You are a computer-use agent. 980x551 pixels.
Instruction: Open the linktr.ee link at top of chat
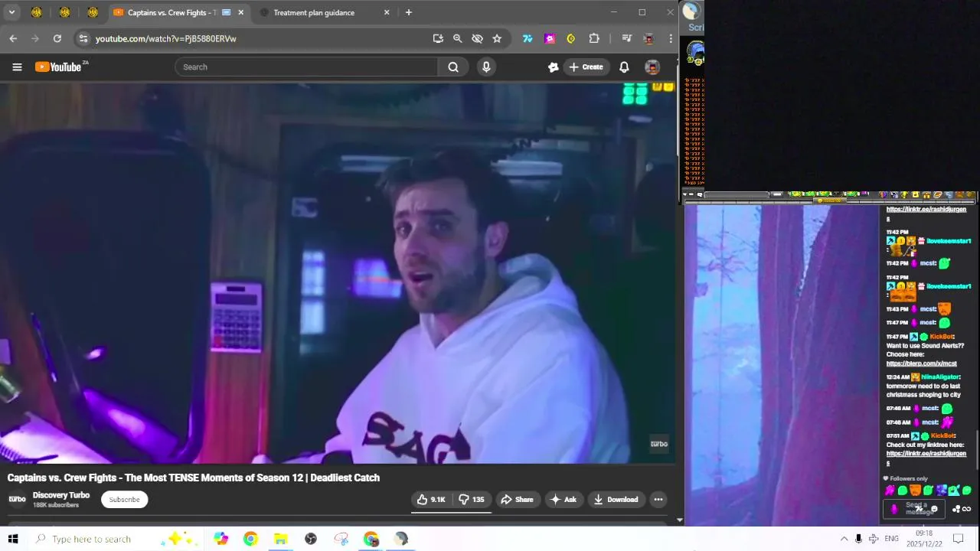tap(926, 213)
